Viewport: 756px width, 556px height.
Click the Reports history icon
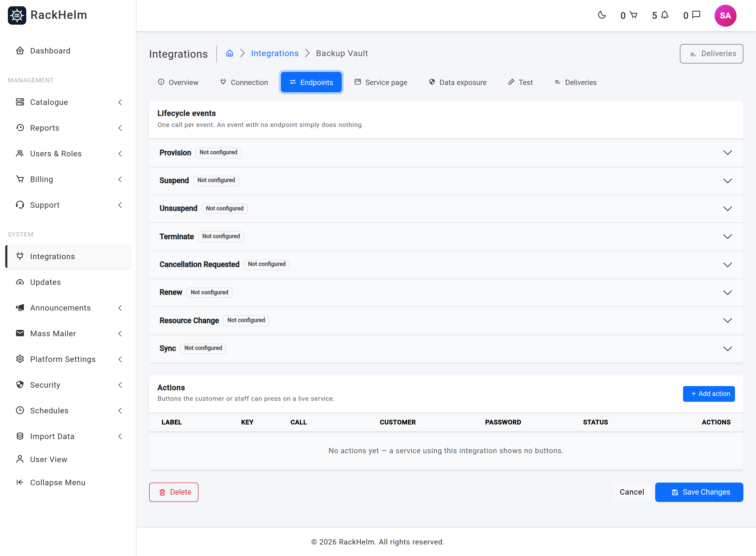(20, 127)
